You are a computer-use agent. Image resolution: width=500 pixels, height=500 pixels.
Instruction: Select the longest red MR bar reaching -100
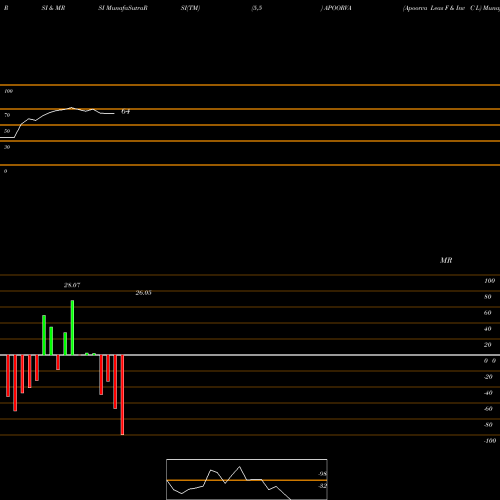click(122, 395)
